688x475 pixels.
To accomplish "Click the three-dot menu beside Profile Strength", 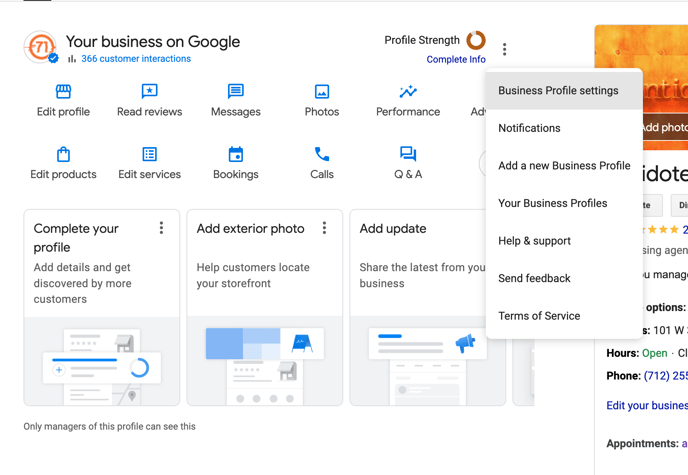I will 505,49.
